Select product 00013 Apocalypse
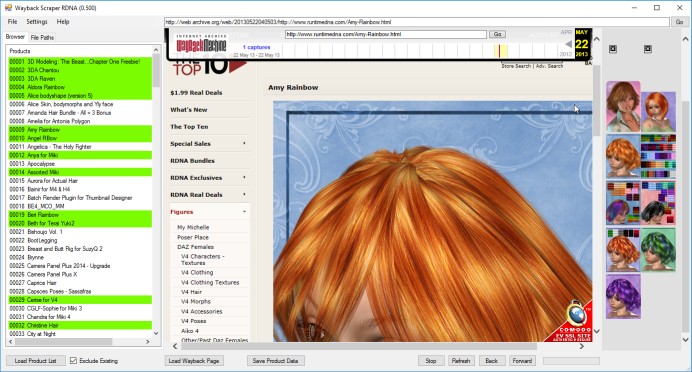Screen dimensions: 692x372 point(80,164)
